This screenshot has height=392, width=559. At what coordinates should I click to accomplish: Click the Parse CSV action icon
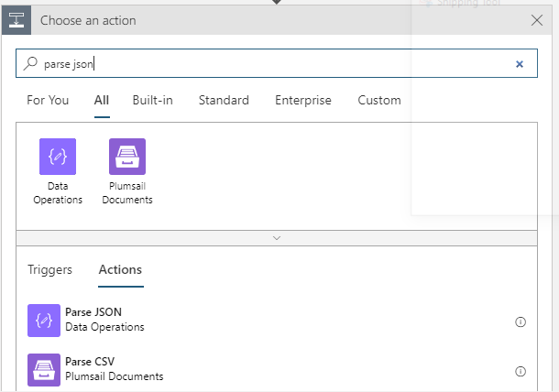(43, 369)
